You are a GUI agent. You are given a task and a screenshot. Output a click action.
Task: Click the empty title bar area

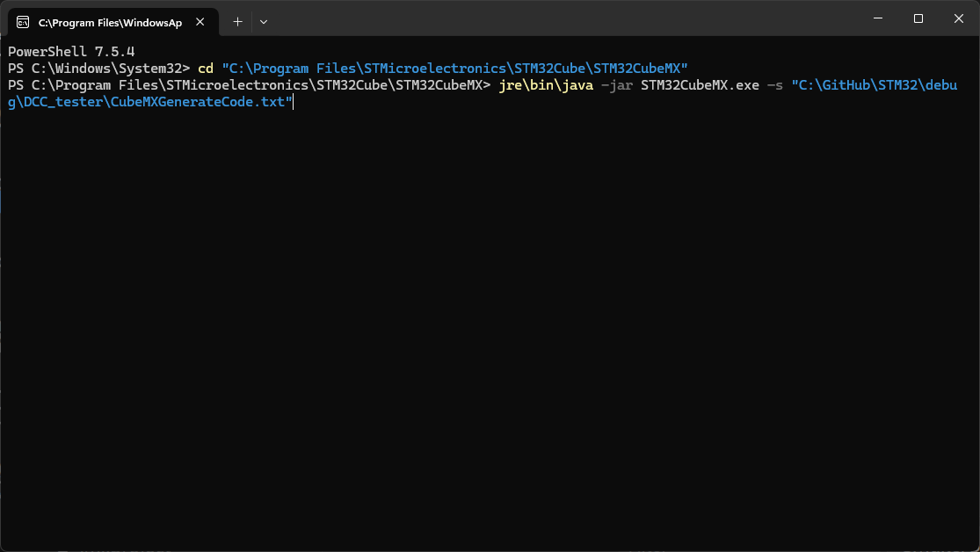(x=571, y=18)
